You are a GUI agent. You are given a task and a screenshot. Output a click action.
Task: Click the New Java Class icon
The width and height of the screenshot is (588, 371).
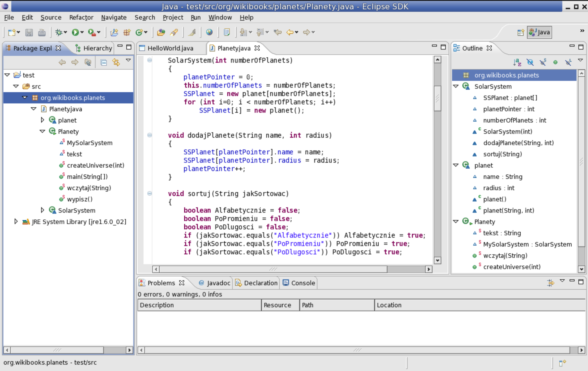tap(139, 32)
